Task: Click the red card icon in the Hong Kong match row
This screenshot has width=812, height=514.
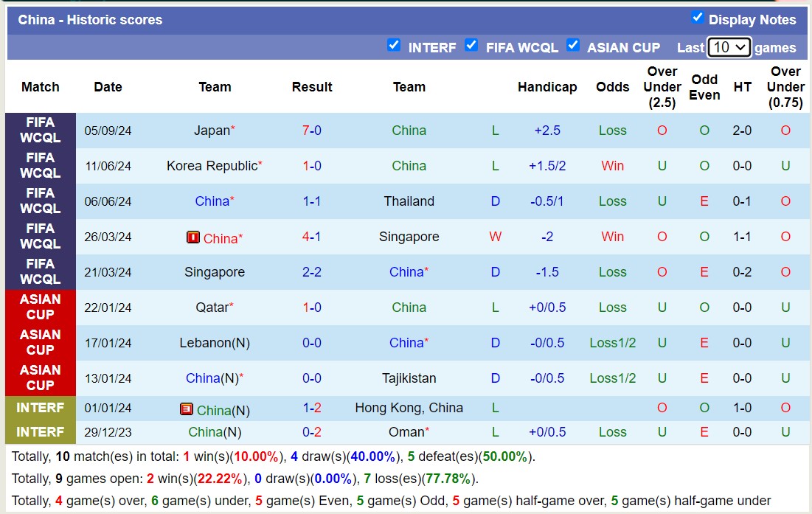Action: [x=187, y=409]
